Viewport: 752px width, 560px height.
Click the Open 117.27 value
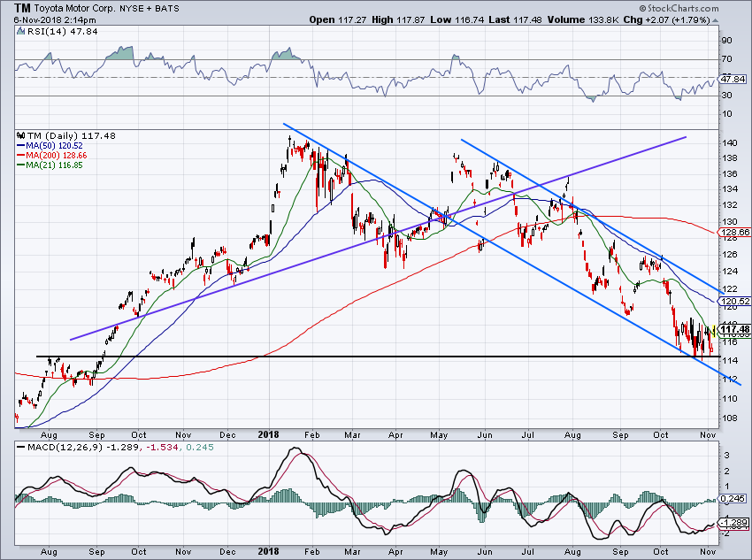click(x=338, y=19)
